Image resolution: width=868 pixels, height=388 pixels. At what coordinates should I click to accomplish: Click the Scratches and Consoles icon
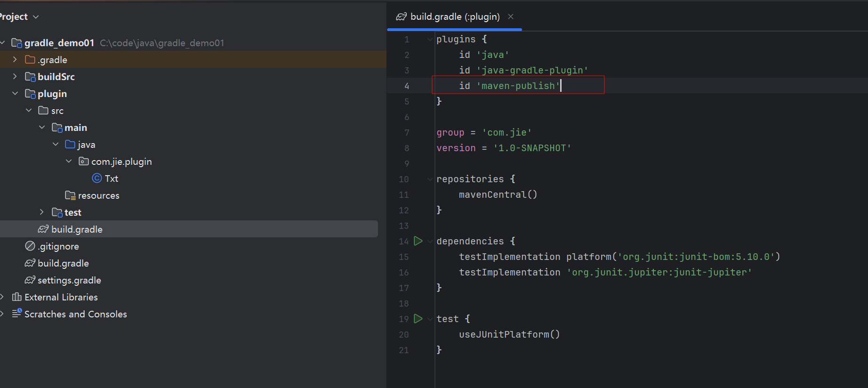pyautogui.click(x=17, y=313)
